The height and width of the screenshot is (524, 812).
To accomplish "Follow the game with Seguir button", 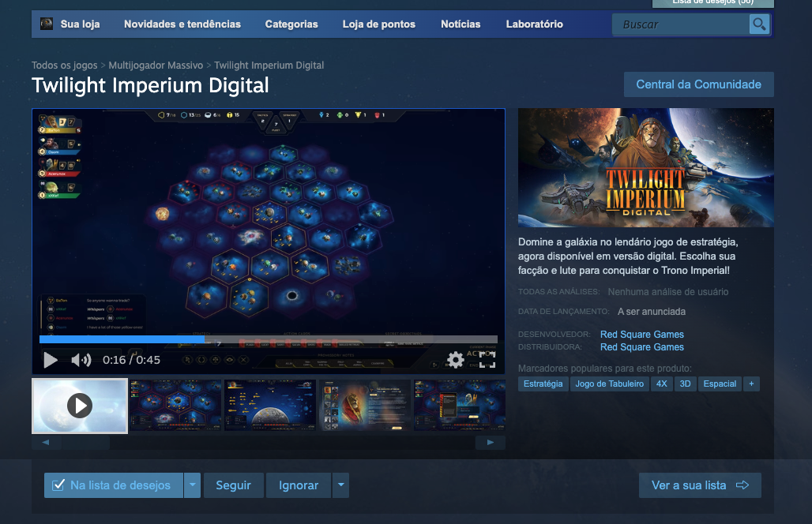I will (x=233, y=485).
